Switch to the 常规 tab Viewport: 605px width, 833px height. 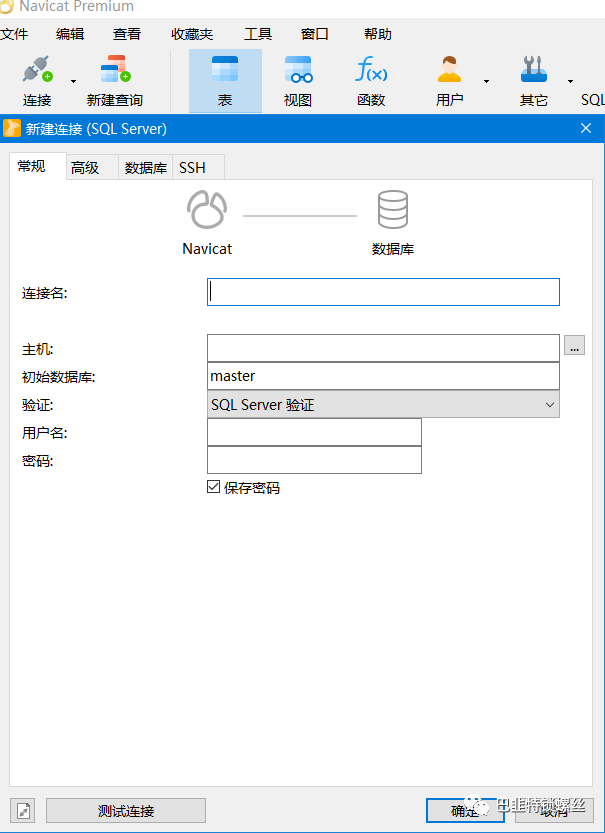click(x=38, y=166)
